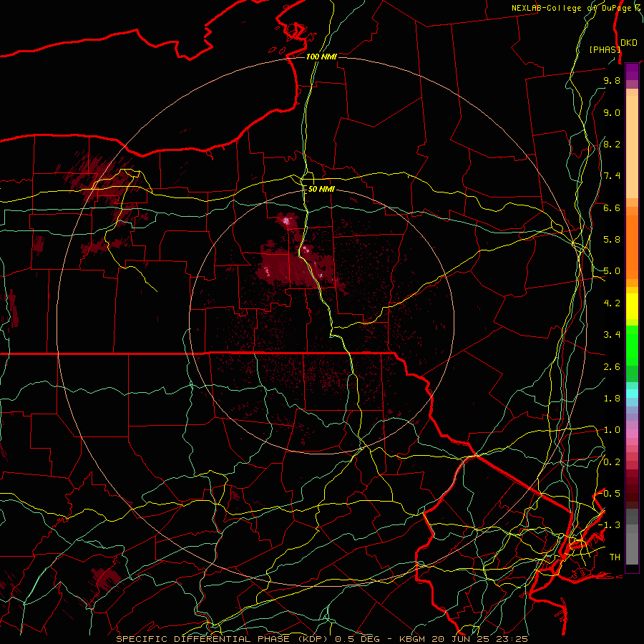Click the bright green band on the color bar
This screenshot has width=644, height=644.
coord(632,346)
